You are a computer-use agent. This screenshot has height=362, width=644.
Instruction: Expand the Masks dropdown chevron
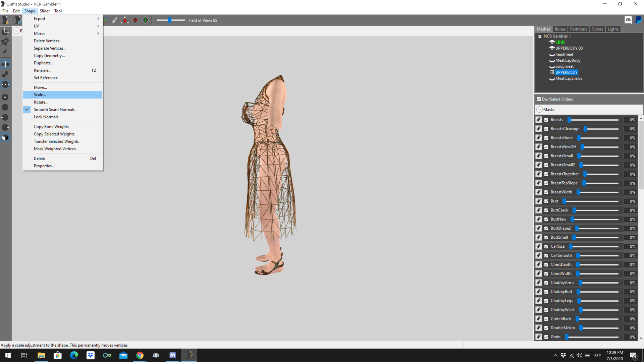(539, 110)
